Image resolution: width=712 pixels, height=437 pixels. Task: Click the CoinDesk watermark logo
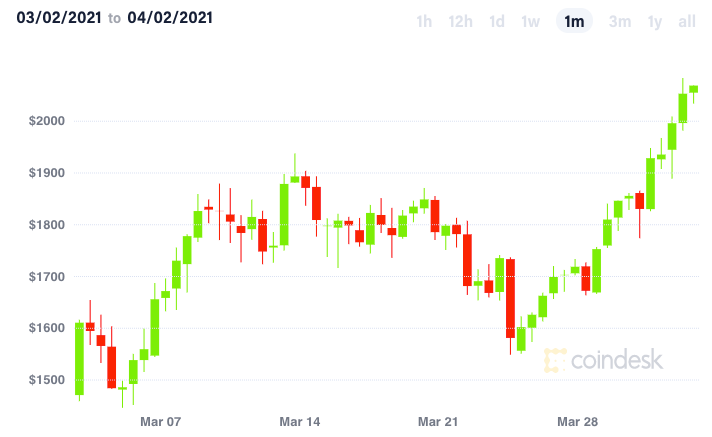click(604, 360)
